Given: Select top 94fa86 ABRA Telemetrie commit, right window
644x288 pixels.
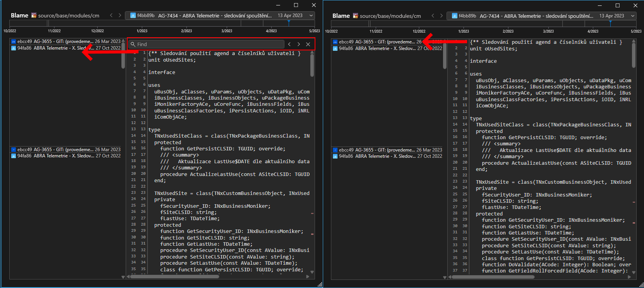Looking at the screenshot, I should (387, 48).
